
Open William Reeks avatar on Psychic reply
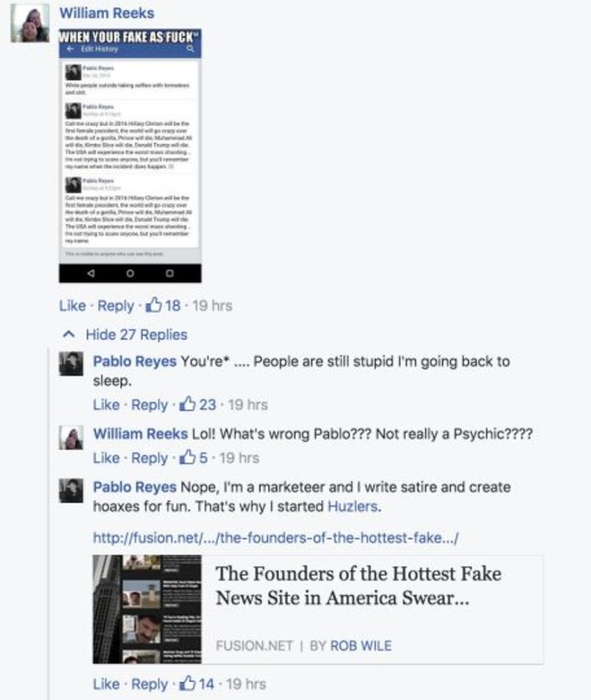[71, 437]
